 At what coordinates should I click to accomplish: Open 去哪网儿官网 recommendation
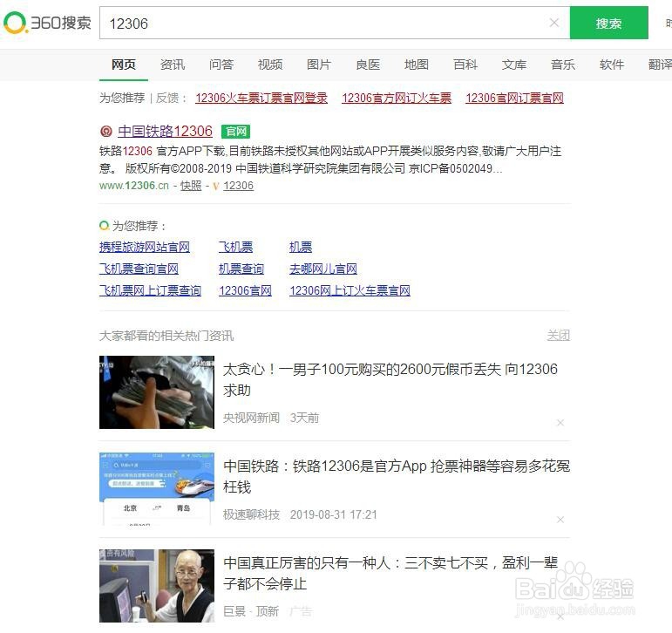coord(323,269)
